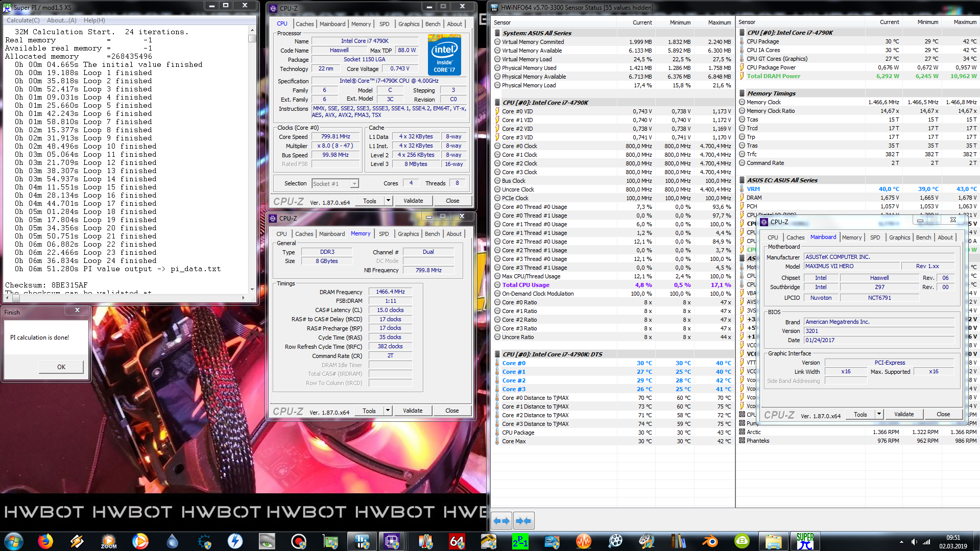980x551 pixels.
Task: Open the Zoom player taskbar icon
Action: pos(109,541)
